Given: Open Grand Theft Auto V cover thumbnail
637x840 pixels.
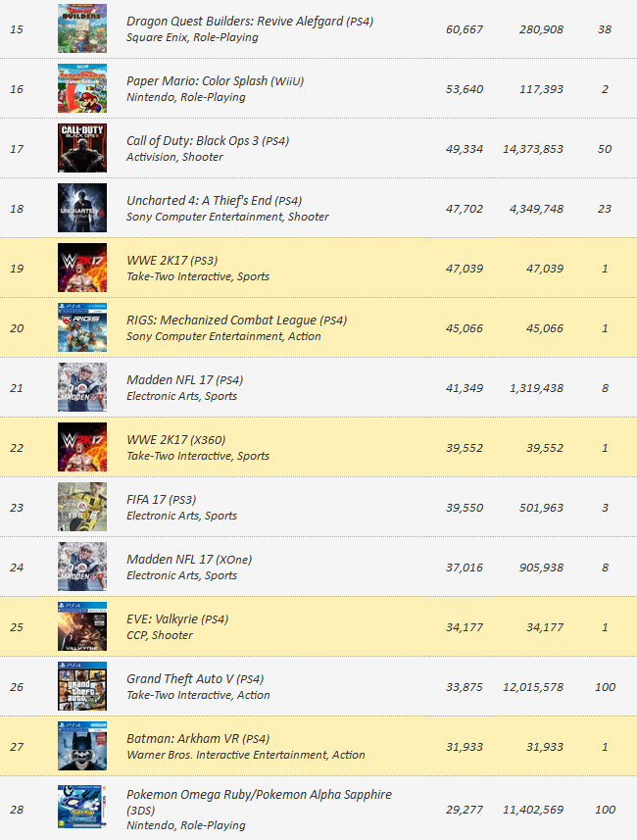Looking at the screenshot, I should coord(82,686).
